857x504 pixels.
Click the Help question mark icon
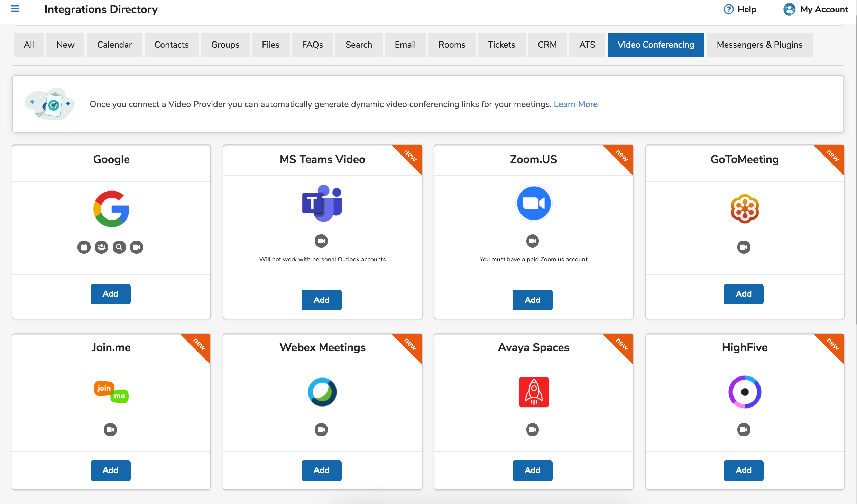(x=728, y=9)
